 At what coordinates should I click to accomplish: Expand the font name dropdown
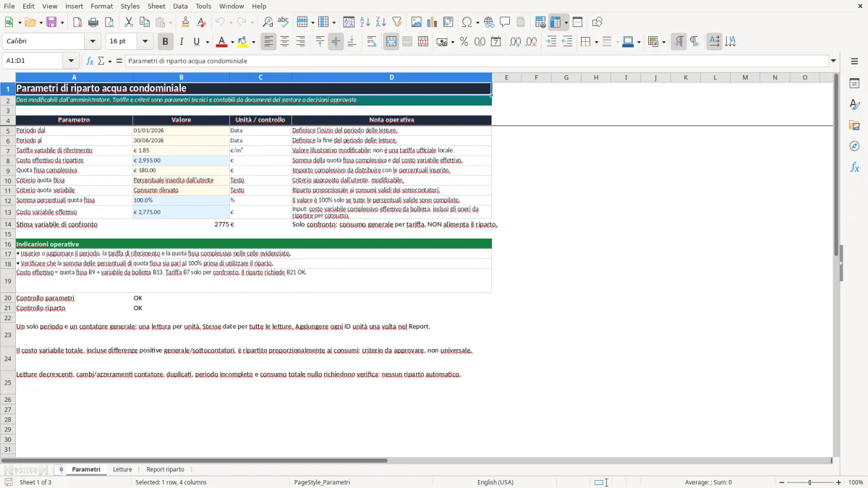pos(94,42)
